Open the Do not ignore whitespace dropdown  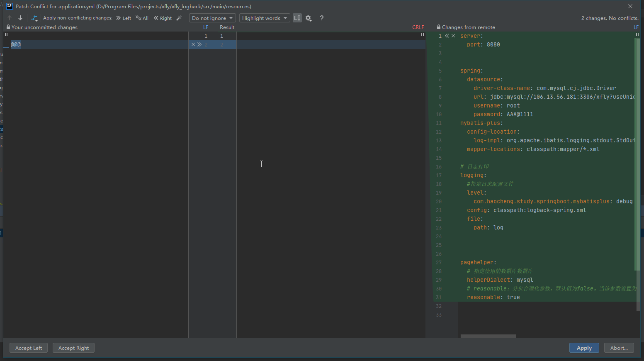[212, 18]
